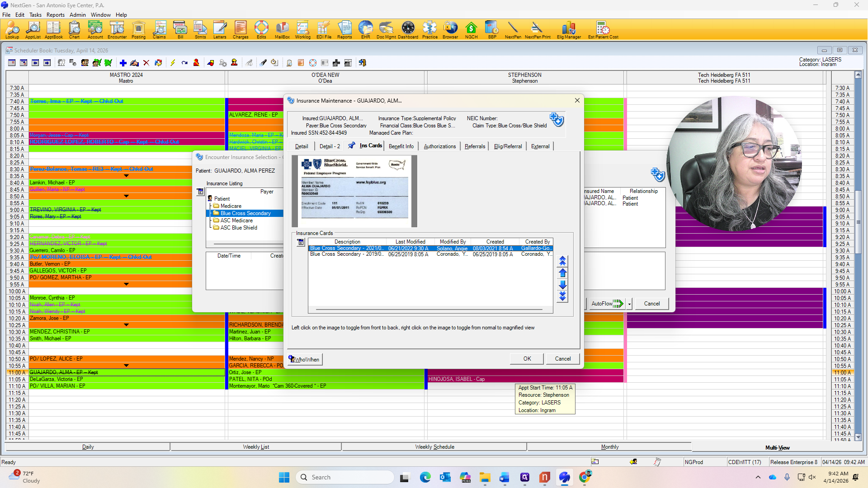Select Medicare in the Insurance Listing tree
The image size is (868, 488).
coord(231,206)
